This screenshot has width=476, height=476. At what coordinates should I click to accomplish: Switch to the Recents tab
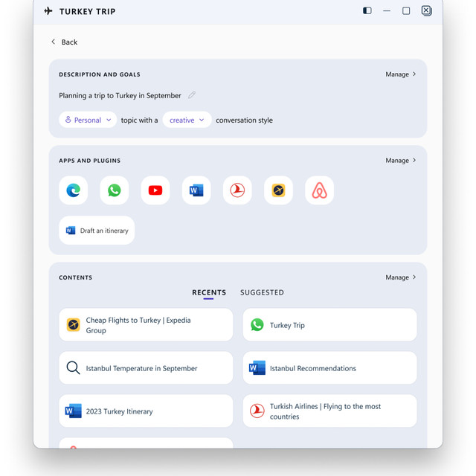click(x=209, y=292)
